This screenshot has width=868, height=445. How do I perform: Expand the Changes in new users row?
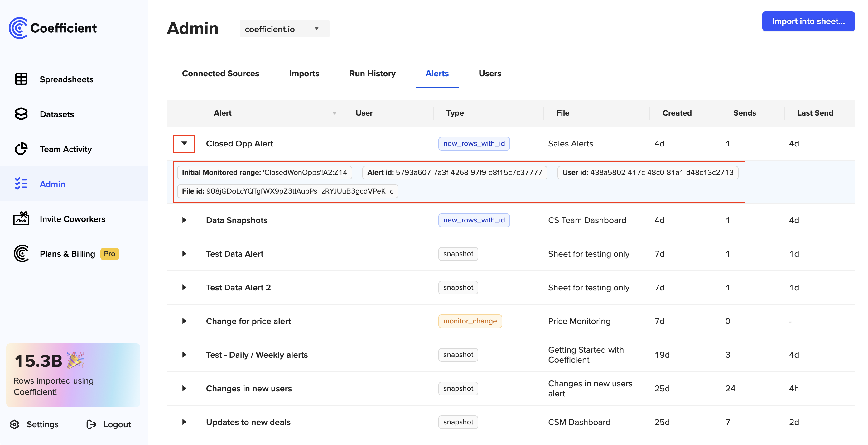(x=184, y=389)
